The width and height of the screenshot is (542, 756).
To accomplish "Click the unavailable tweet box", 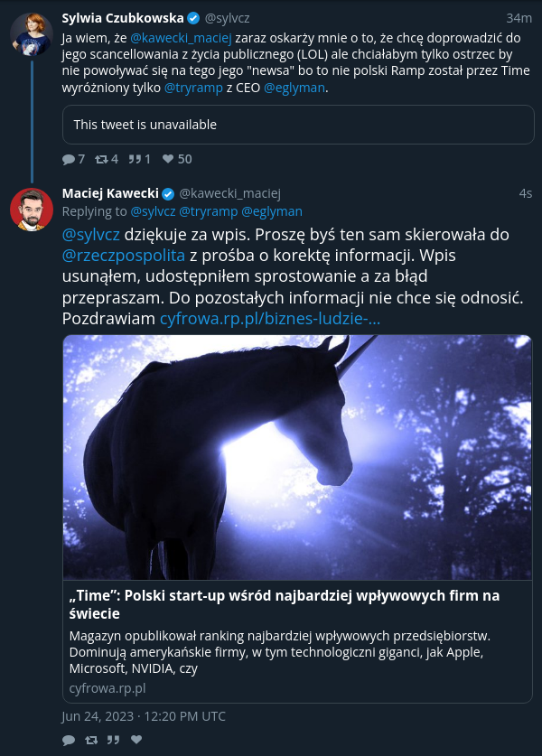I will pyautogui.click(x=298, y=125).
